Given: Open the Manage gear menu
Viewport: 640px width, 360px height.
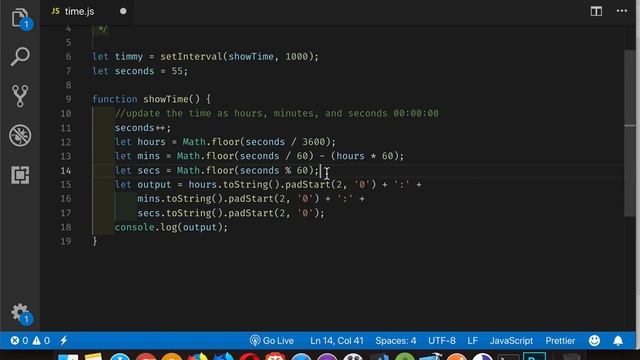Looking at the screenshot, I should (20, 313).
